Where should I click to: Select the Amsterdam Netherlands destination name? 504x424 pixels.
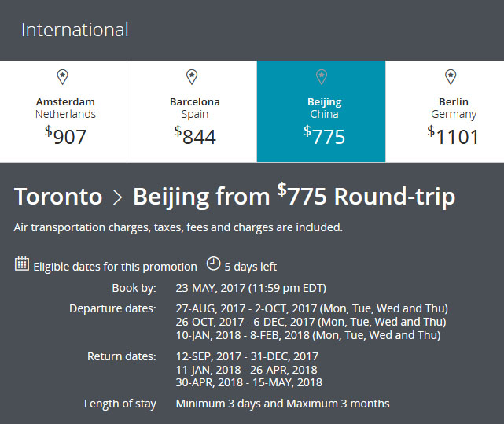[x=65, y=108]
